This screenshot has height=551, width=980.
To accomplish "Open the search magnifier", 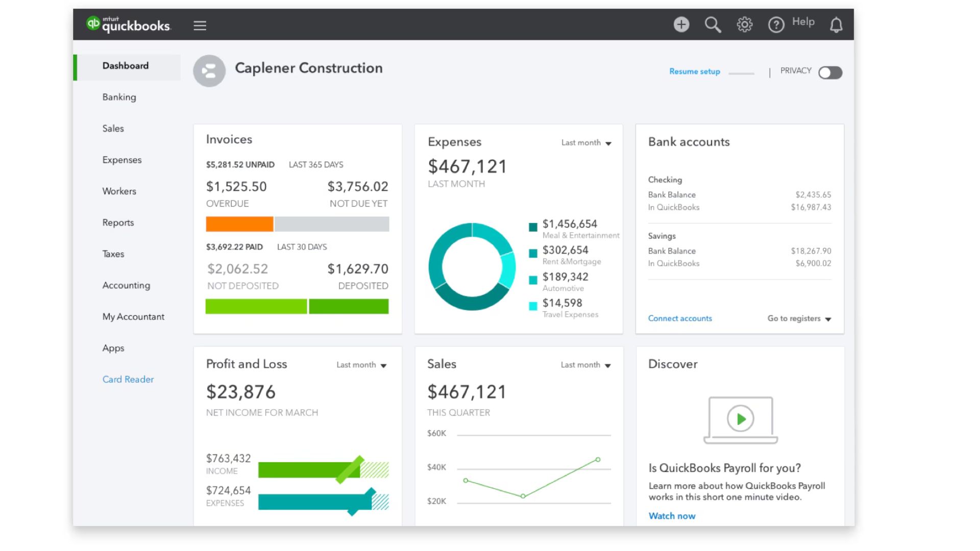I will tap(713, 24).
